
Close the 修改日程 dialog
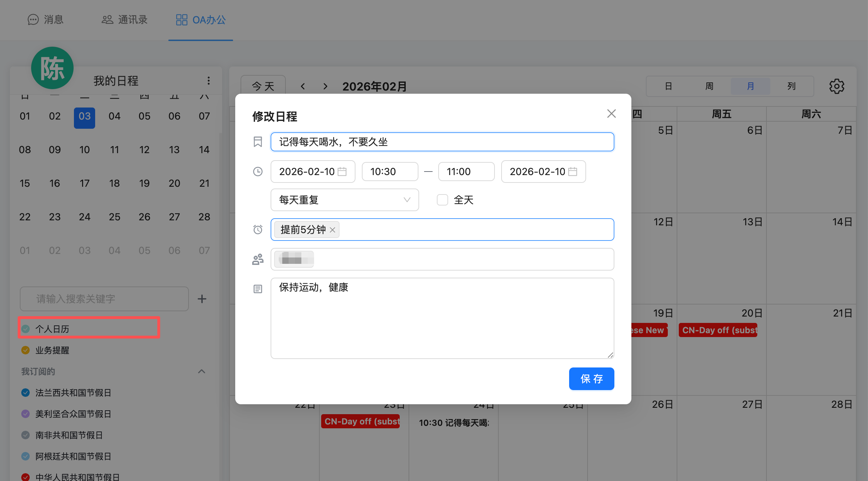611,114
